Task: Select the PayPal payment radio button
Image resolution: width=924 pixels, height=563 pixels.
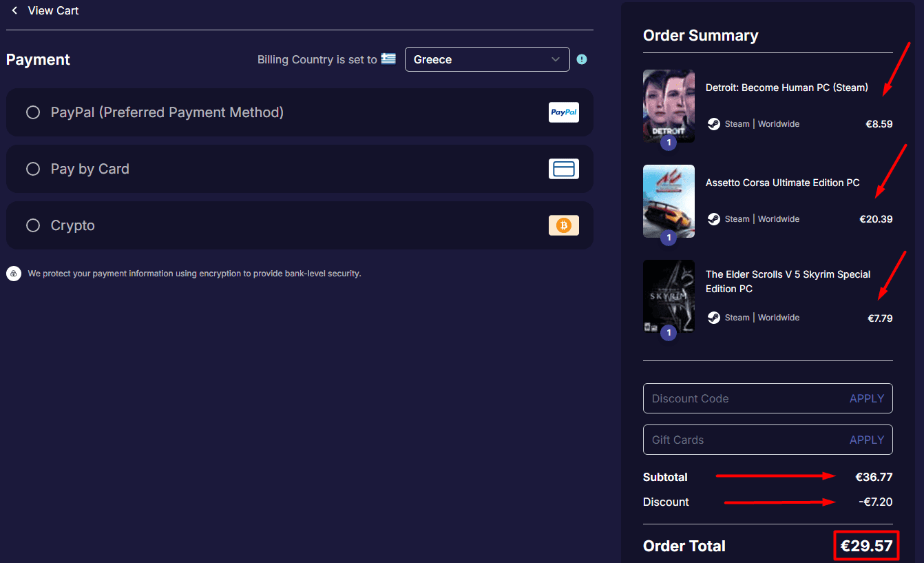Action: 33,112
